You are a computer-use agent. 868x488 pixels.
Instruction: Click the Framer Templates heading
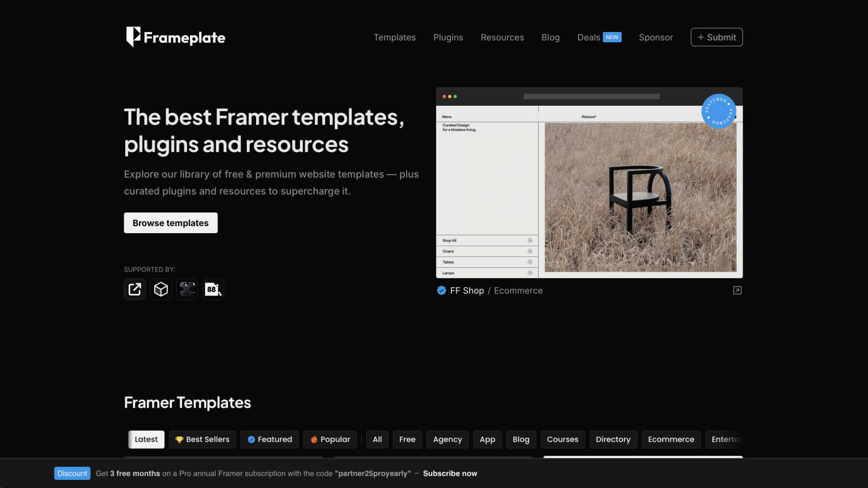pos(187,403)
